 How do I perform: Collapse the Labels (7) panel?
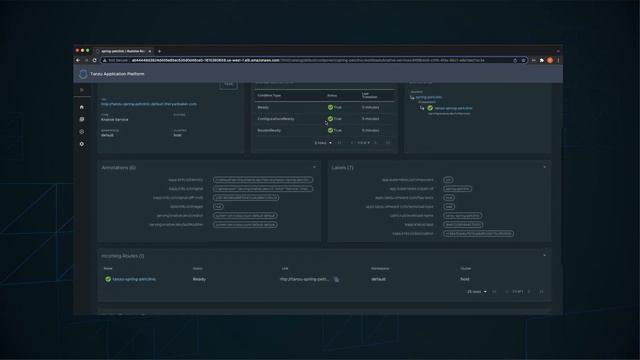pyautogui.click(x=544, y=167)
